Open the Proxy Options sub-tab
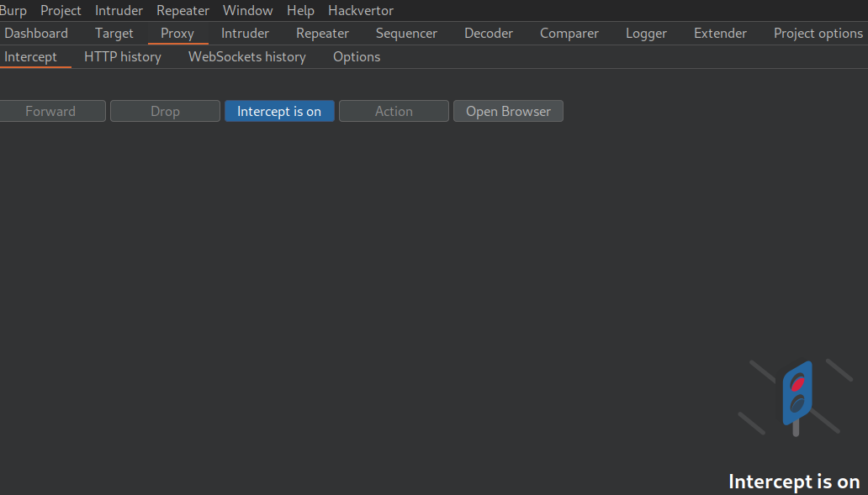This screenshot has height=495, width=868. 357,56
